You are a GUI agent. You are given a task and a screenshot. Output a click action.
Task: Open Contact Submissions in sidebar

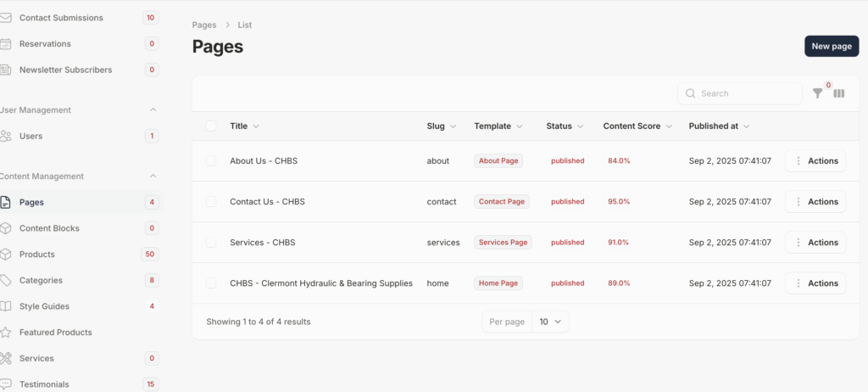[x=61, y=18]
